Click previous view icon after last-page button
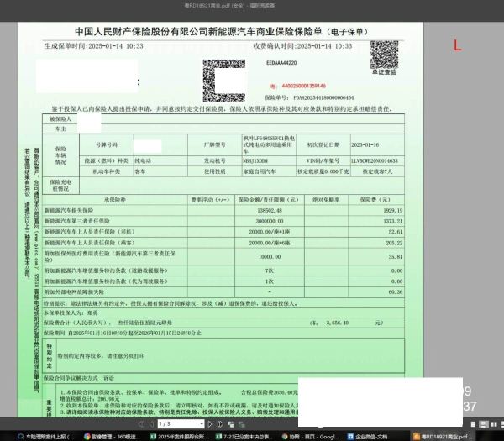 (231, 424)
